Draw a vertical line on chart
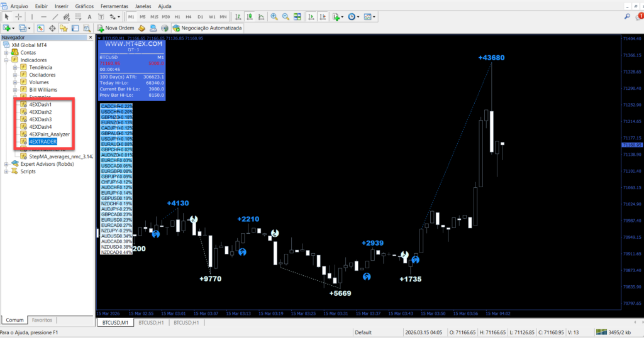The width and height of the screenshot is (644, 338). (x=32, y=17)
